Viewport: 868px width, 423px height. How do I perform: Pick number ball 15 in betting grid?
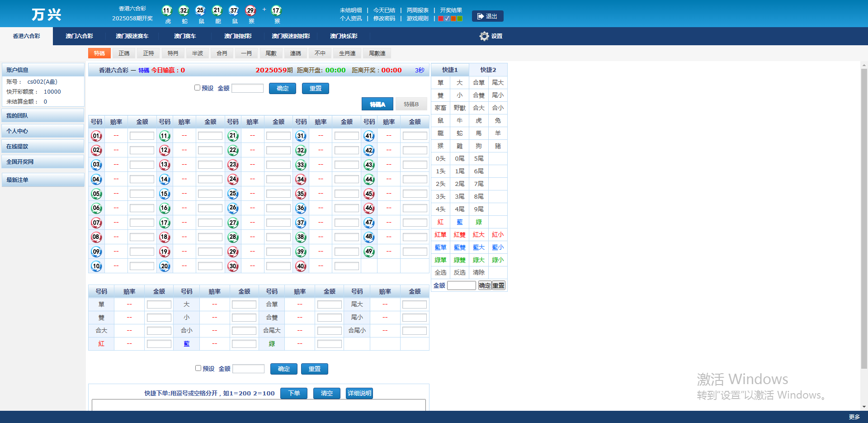point(165,194)
